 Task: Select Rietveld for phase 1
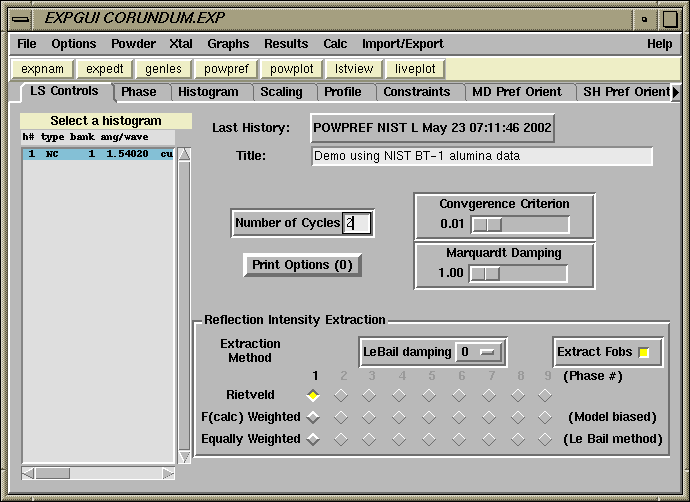313,396
